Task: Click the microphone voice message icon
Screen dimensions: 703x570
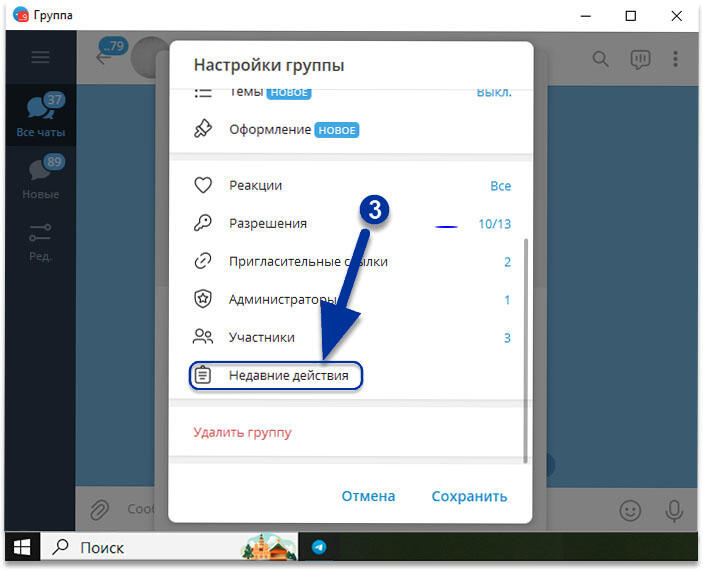Action: point(674,510)
